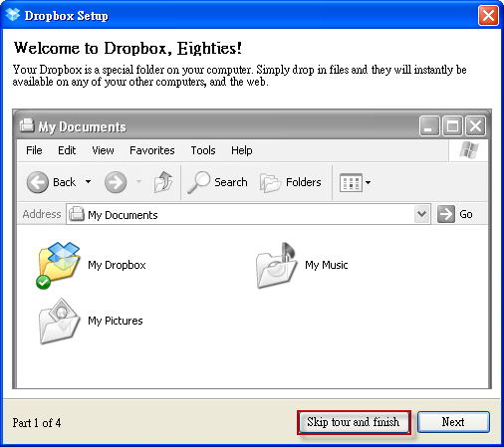This screenshot has width=504, height=447.
Task: Click the Search magnifier icon
Action: (198, 182)
